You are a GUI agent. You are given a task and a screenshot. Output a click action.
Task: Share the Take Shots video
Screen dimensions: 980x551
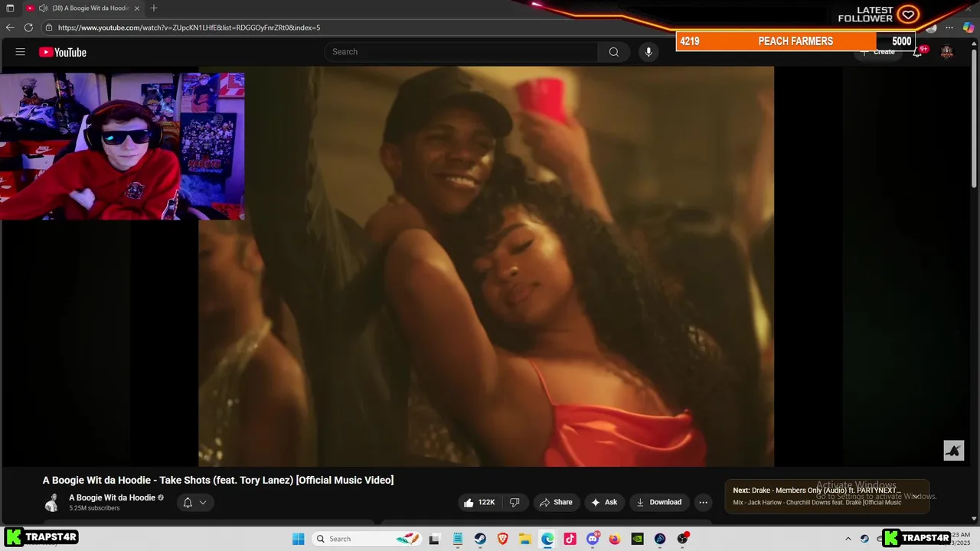click(x=556, y=502)
